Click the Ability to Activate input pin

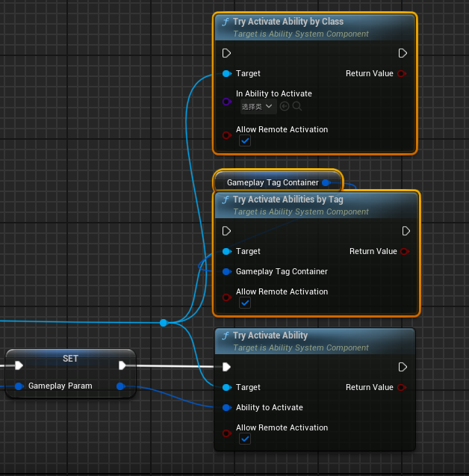click(x=227, y=407)
